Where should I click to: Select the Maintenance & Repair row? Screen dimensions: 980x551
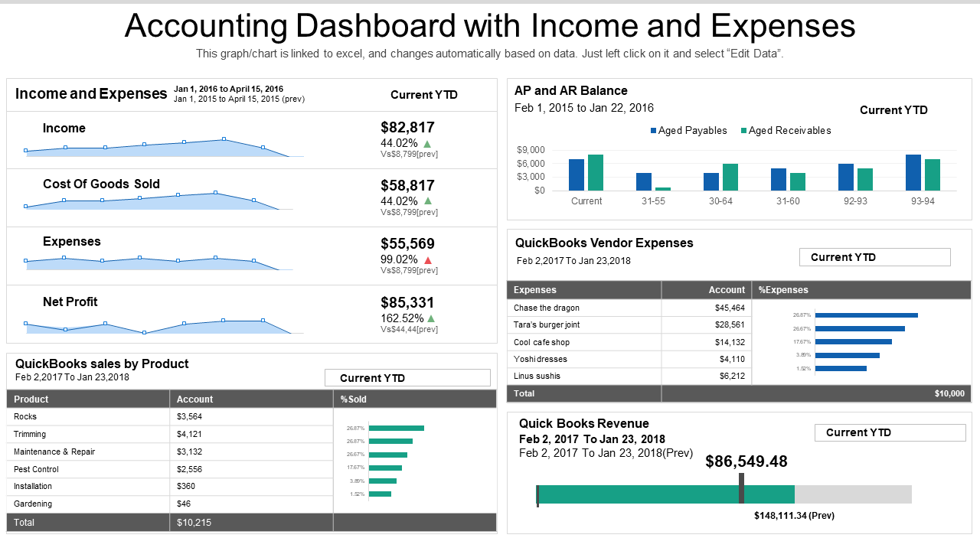88,452
